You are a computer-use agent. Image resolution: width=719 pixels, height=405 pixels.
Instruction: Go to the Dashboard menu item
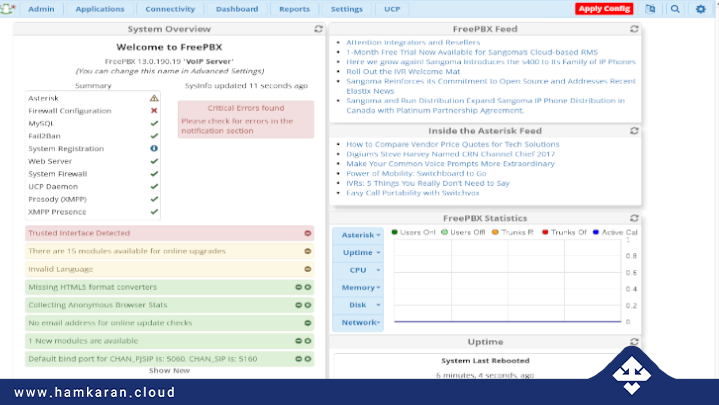[237, 9]
